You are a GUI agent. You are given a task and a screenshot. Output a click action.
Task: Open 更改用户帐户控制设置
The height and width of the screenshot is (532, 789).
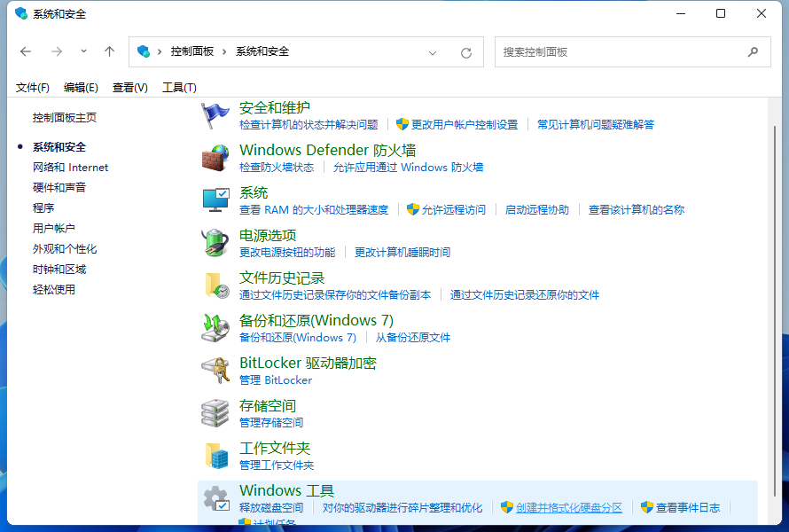click(465, 125)
